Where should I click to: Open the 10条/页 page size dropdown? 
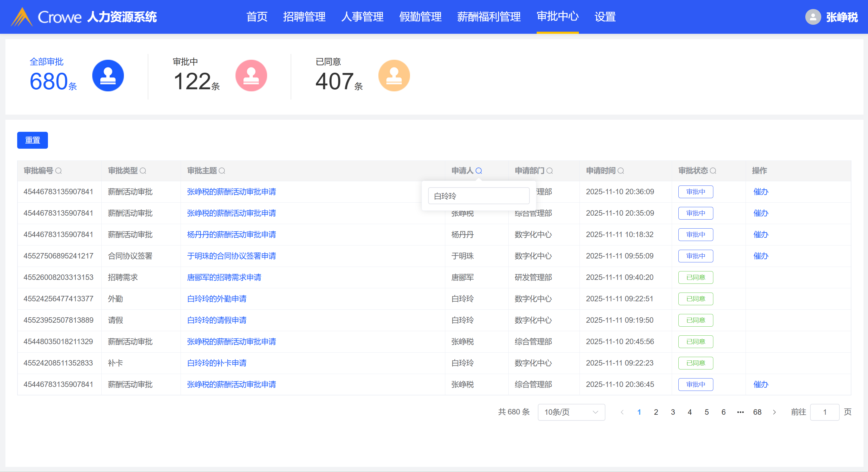(x=571, y=412)
